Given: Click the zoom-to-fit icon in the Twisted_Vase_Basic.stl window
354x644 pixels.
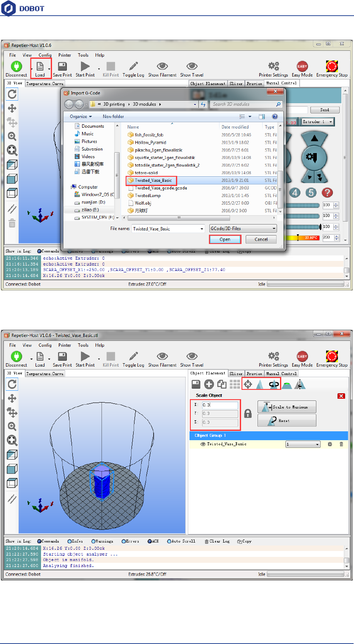Looking at the screenshot, I should [12, 441].
